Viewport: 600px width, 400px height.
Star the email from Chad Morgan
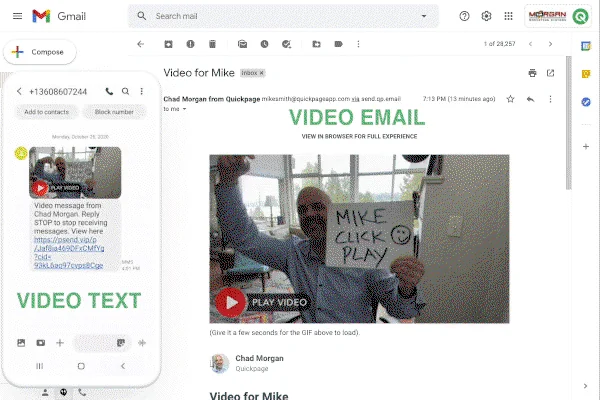click(x=510, y=99)
